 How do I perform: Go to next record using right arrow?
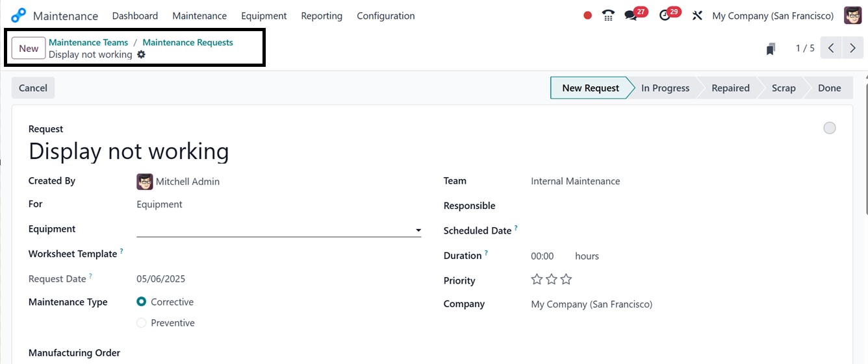tap(852, 48)
